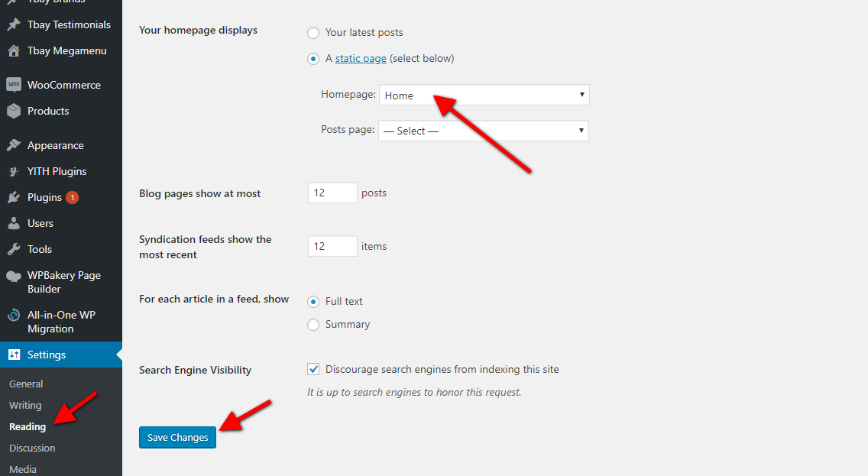
Task: Open the Discussion settings submenu item
Action: [32, 448]
